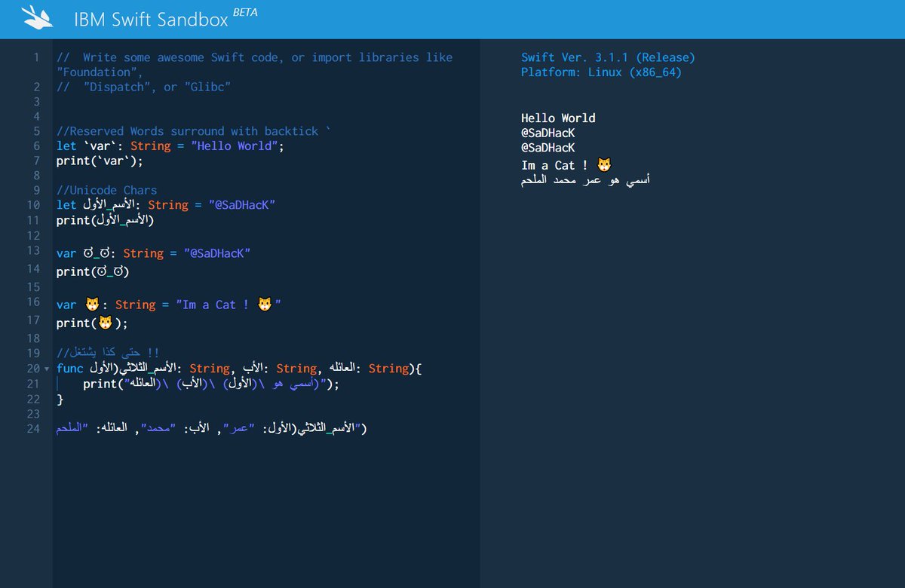Click the Arabic output line at bottom of results
The image size is (905, 588).
tap(585, 181)
